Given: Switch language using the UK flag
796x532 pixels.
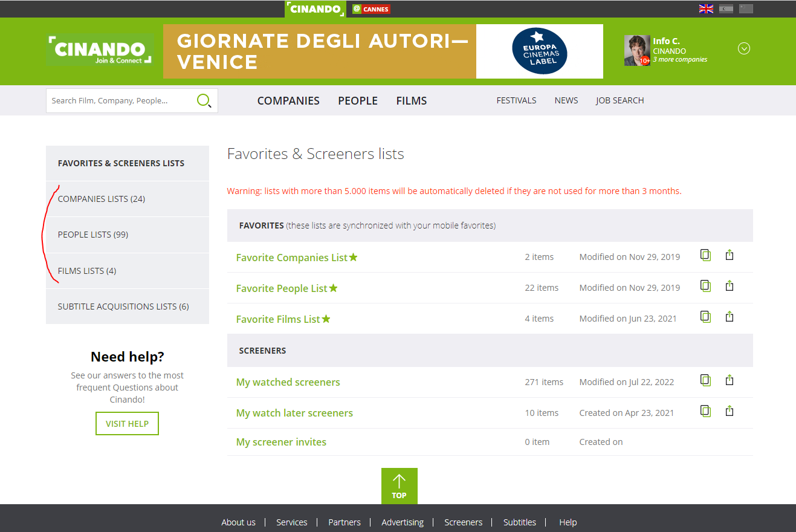Looking at the screenshot, I should point(706,8).
